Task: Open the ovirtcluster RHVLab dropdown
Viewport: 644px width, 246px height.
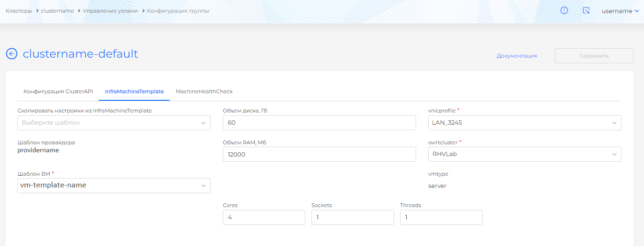Action: [524, 154]
